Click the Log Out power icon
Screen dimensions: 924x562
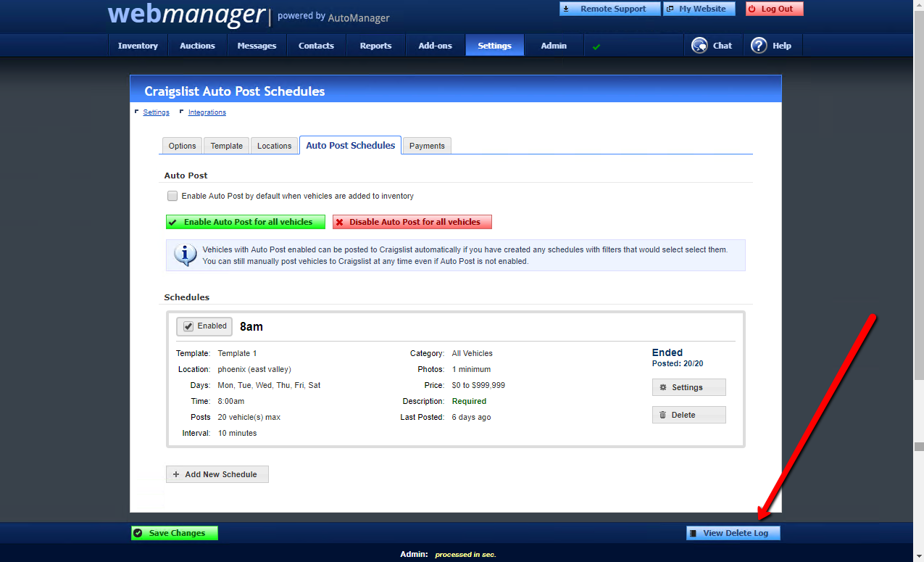pos(752,9)
